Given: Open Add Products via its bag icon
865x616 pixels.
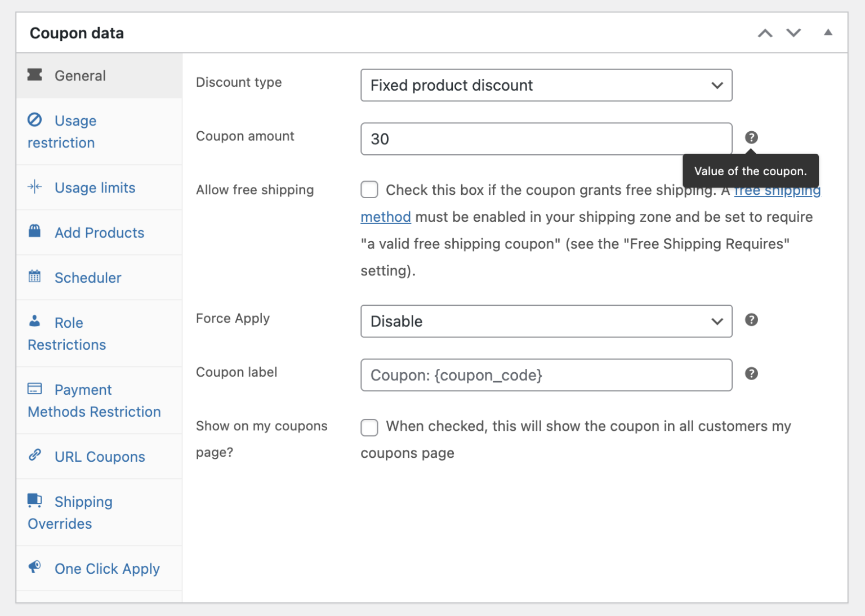Looking at the screenshot, I should point(35,231).
